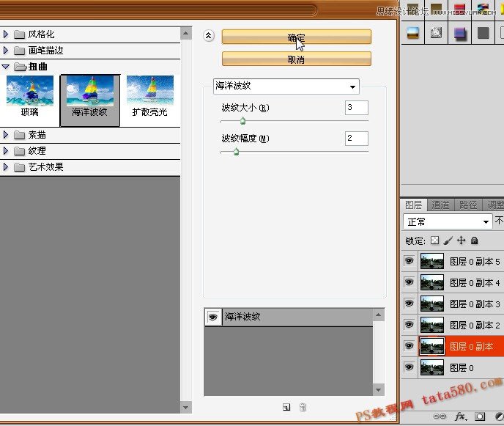The width and height of the screenshot is (504, 426).
Task: Switch to the 通道 tab
Action: click(x=440, y=205)
